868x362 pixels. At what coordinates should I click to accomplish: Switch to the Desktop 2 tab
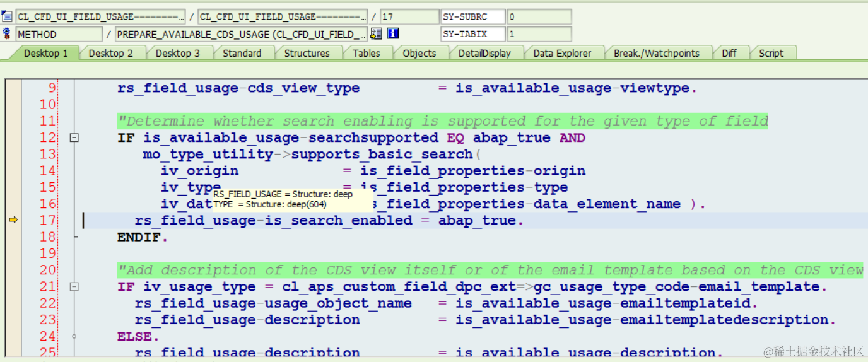[111, 53]
